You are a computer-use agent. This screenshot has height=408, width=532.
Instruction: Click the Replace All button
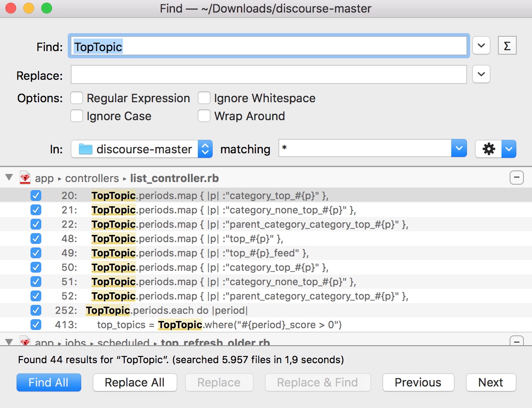tap(135, 382)
